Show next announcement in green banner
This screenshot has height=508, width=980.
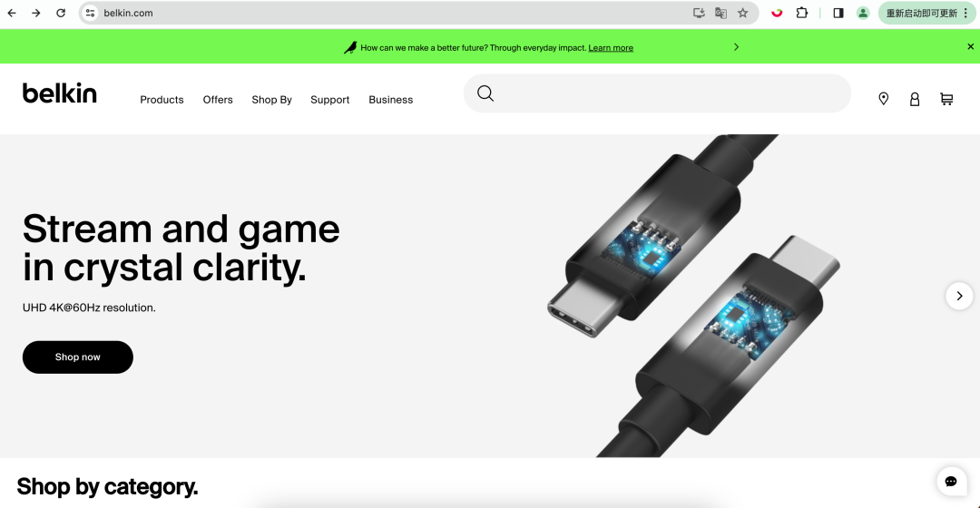tap(736, 47)
